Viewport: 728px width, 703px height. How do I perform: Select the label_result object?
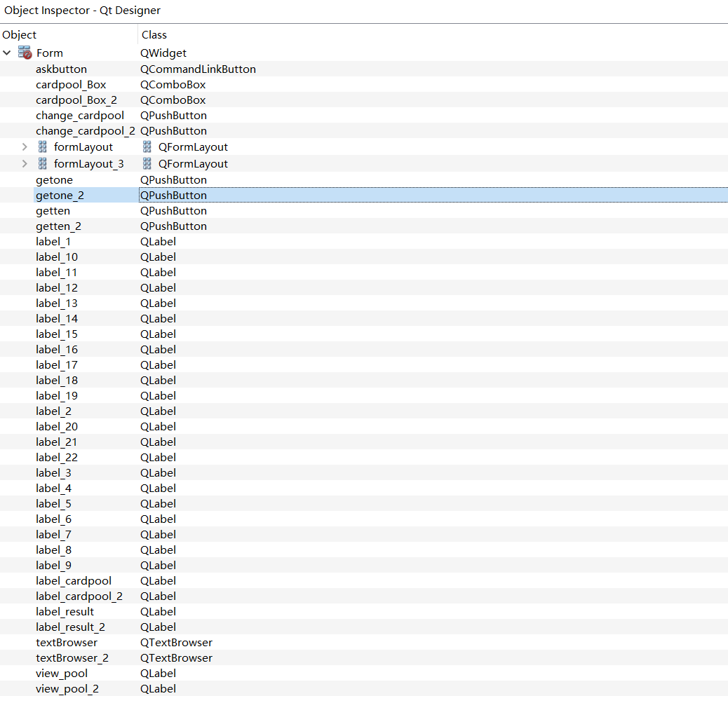coord(65,612)
